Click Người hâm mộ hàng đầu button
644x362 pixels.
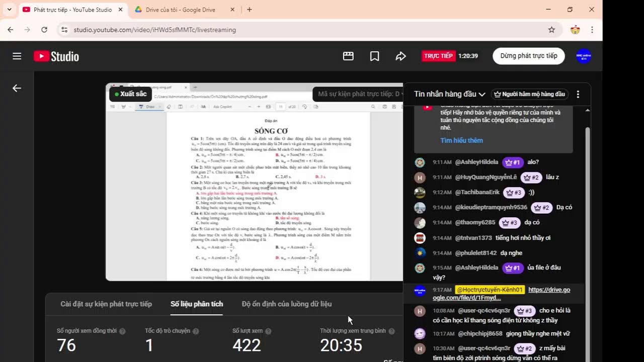[x=530, y=94]
